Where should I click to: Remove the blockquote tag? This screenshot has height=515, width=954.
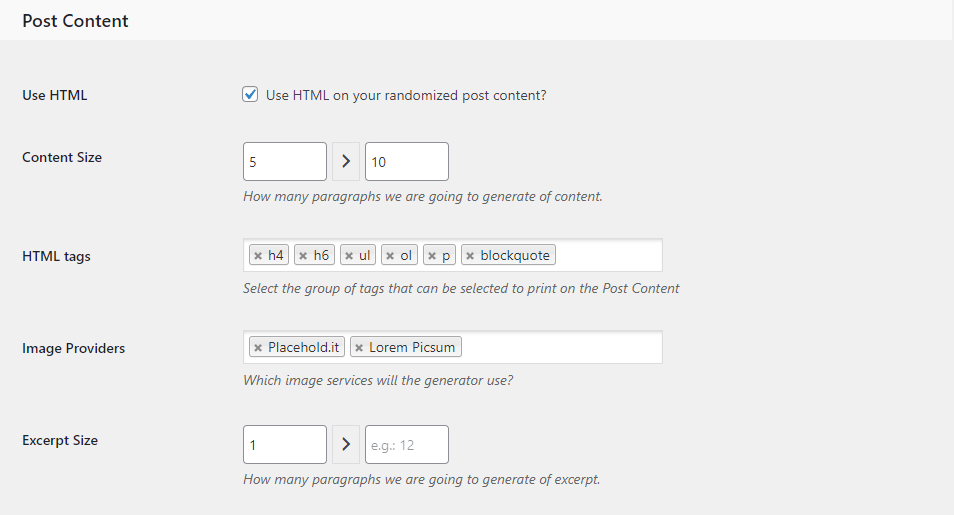click(470, 256)
